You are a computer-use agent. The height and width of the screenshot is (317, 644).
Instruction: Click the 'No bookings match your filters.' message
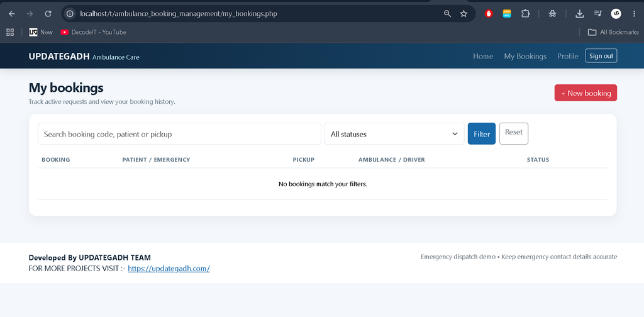coord(323,184)
